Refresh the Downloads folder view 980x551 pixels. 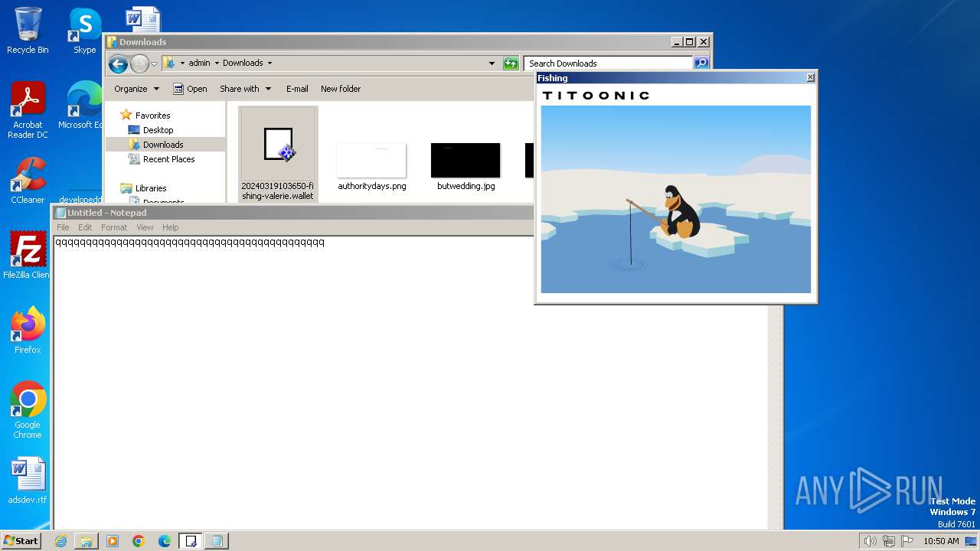pos(511,64)
